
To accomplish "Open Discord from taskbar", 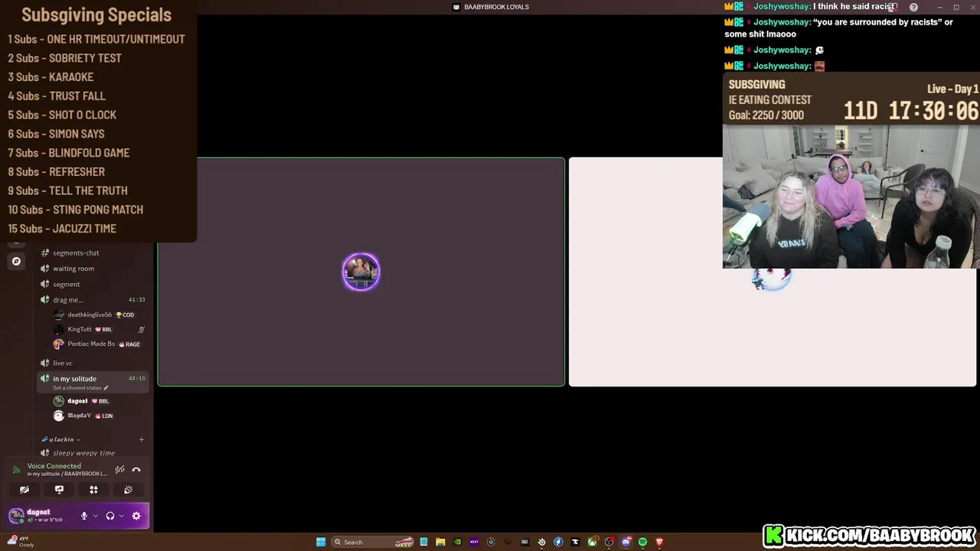I will click(626, 542).
